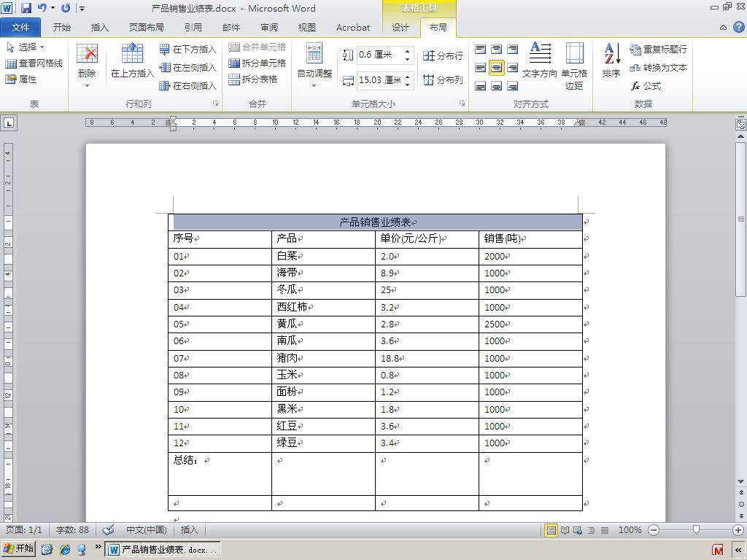Toggle View Gridlines (查看网格线)
Viewport: 747px width, 560px height.
click(x=34, y=63)
